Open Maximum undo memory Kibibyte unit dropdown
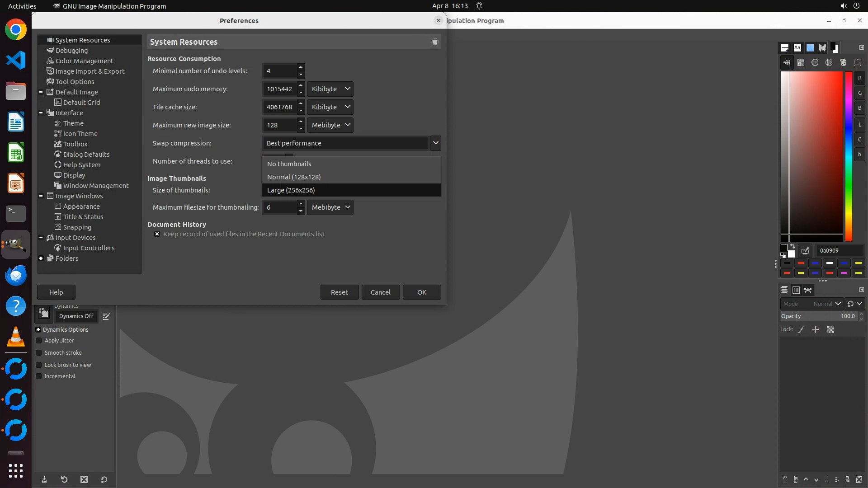This screenshot has height=488, width=868. [330, 89]
